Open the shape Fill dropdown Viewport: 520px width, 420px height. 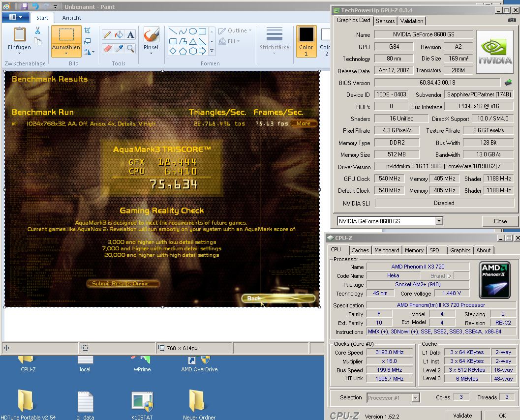(229, 41)
